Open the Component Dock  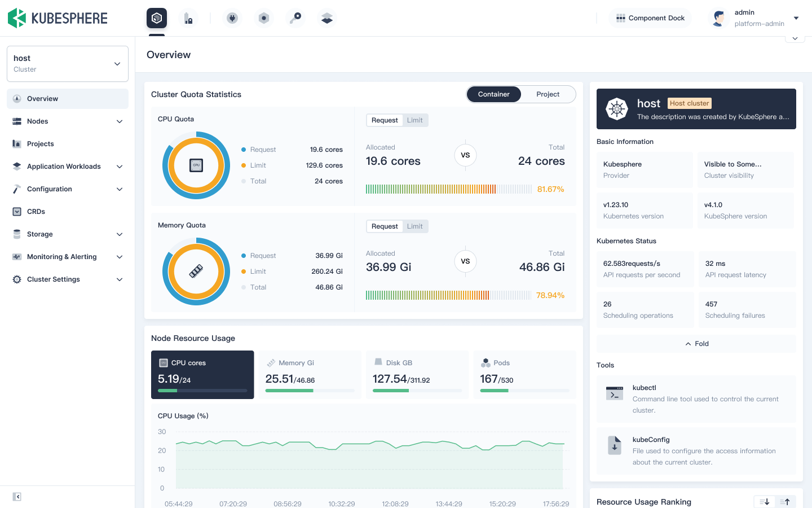click(650, 18)
